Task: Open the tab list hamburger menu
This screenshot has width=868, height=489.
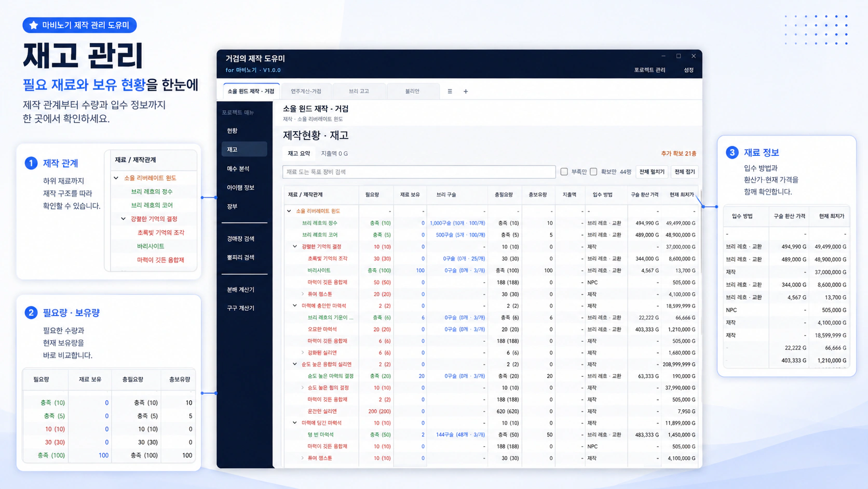Action: click(x=450, y=91)
